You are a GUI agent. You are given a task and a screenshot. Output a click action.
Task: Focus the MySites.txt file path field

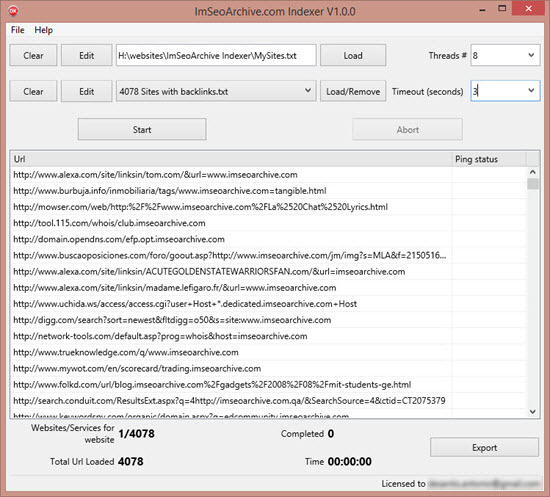(x=216, y=55)
